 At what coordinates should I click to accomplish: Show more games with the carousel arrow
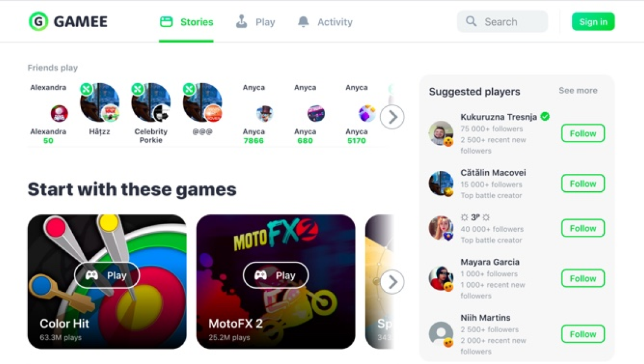[x=392, y=282]
